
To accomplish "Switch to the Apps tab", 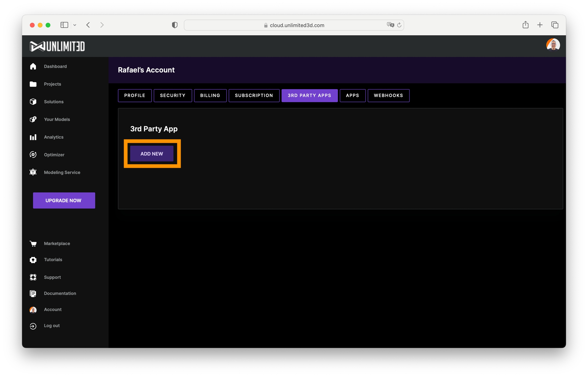I will click(353, 96).
